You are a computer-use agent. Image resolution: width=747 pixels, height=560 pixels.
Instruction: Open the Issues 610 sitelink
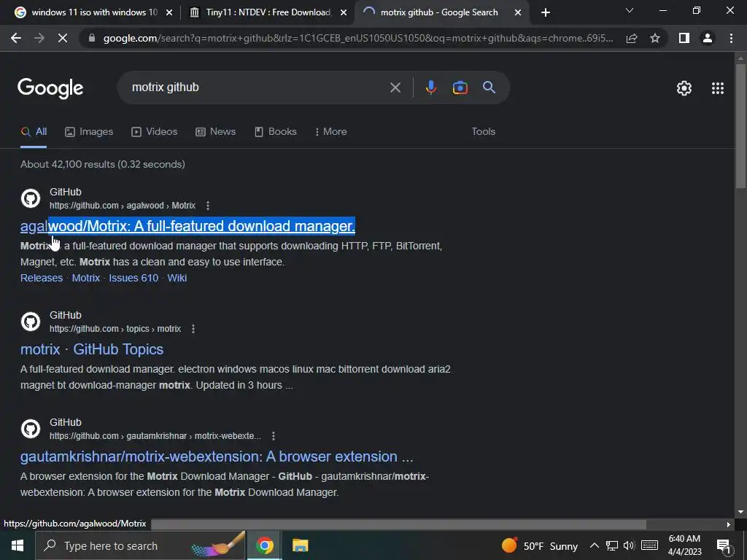tap(133, 278)
